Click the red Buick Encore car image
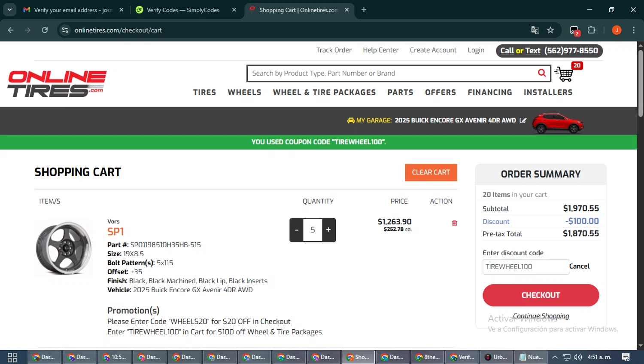Screen dimensions: 644x364 558,123
